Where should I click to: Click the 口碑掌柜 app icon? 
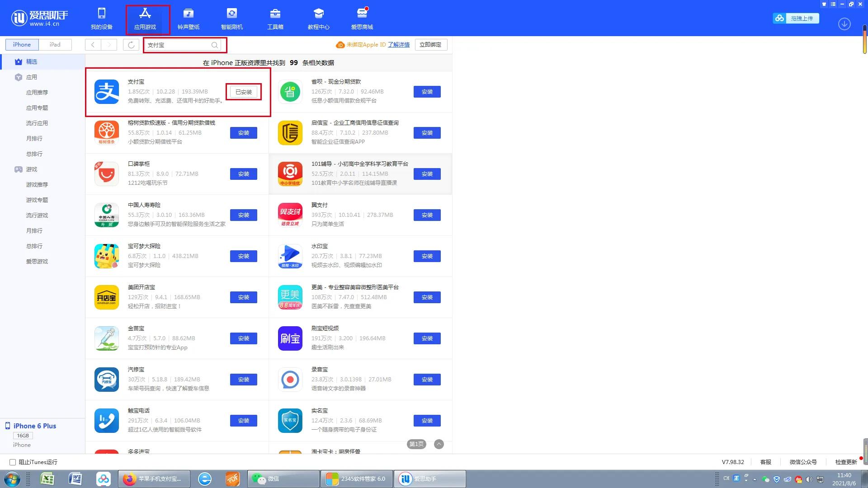point(107,174)
